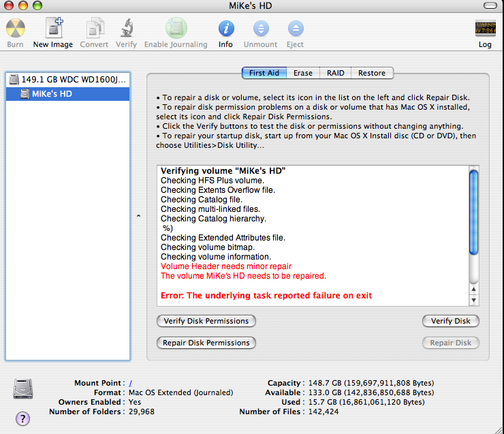This screenshot has width=504, height=434.
Task: Click the toolbar toggle pill in the title bar
Action: point(490,5)
